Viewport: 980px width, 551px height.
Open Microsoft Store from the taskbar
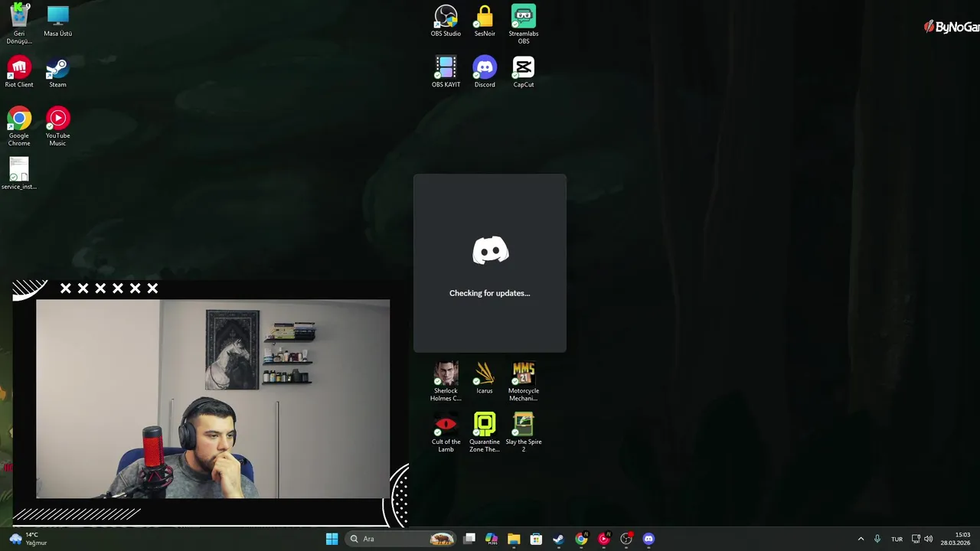[536, 539]
